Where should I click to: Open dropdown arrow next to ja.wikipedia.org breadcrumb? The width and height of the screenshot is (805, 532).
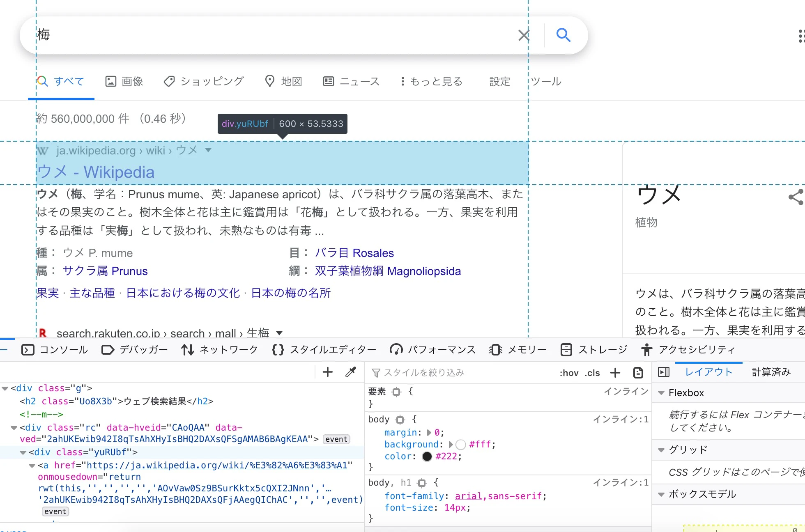208,150
